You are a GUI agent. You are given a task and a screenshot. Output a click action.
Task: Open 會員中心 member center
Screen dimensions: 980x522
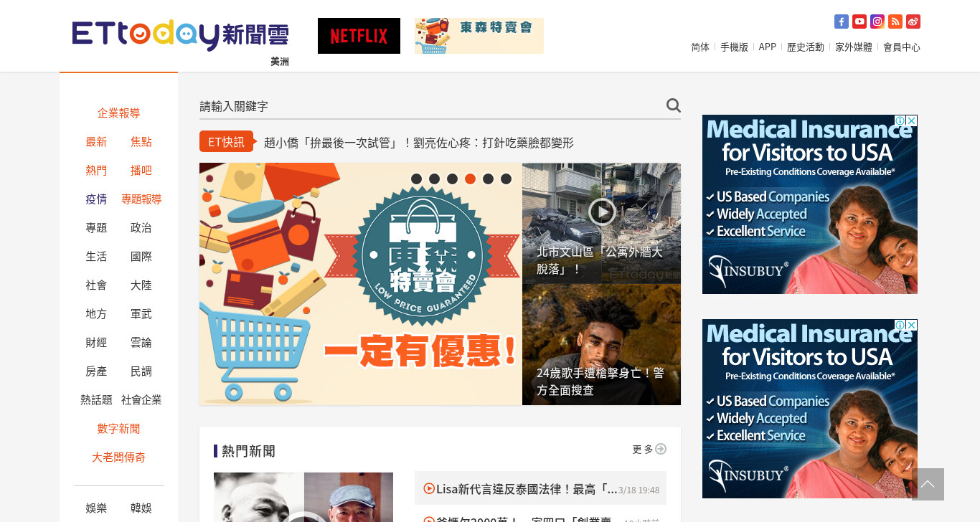902,47
